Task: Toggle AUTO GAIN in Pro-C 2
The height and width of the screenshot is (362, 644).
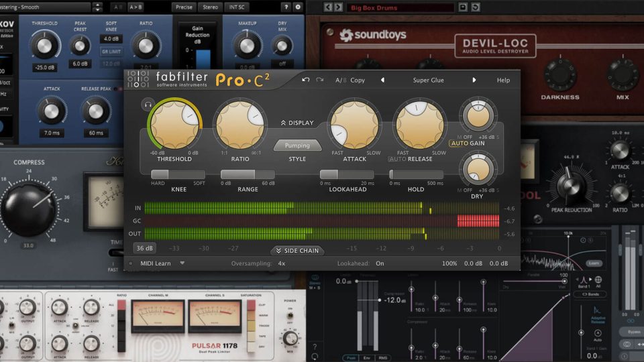Action: coord(459,143)
